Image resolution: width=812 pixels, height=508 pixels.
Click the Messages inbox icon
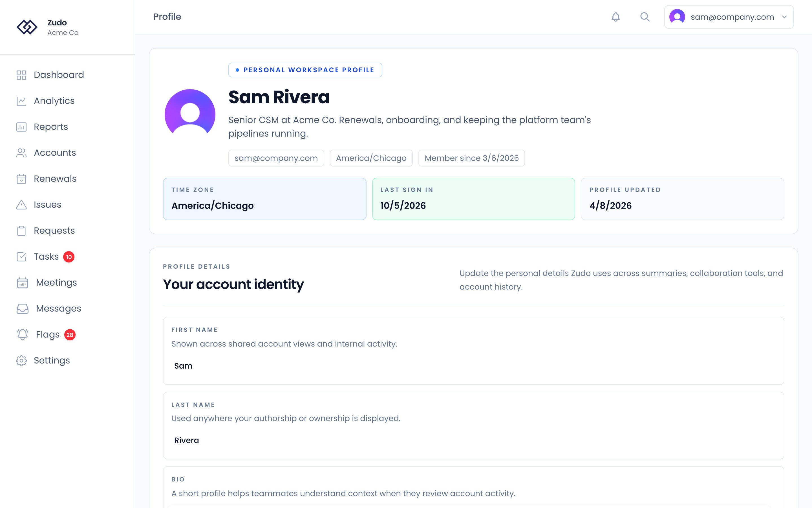tap(23, 309)
